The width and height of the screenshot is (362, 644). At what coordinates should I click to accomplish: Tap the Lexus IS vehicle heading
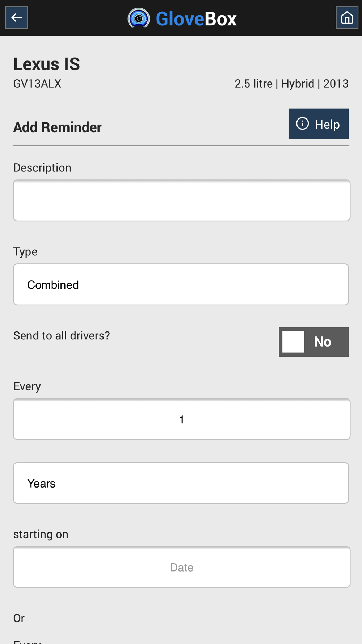(47, 64)
